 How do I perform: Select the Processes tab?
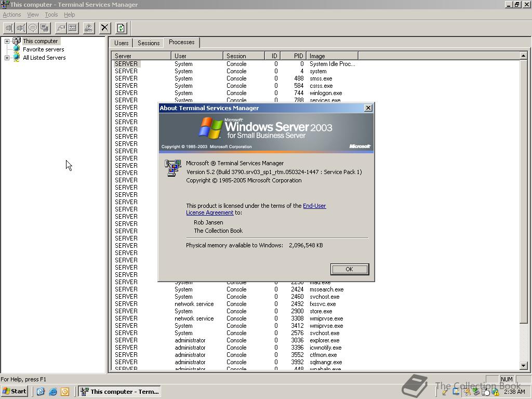(181, 42)
